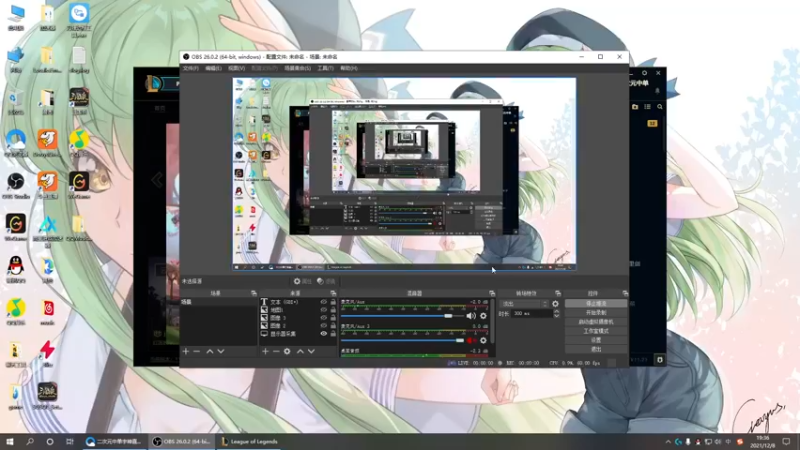Pop out the 控件 (Controls) dock panel
Screen dimensions: 800x450
click(x=625, y=293)
